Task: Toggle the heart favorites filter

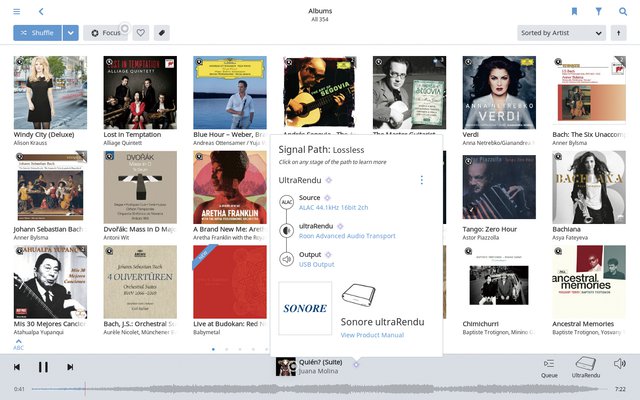Action: point(141,33)
